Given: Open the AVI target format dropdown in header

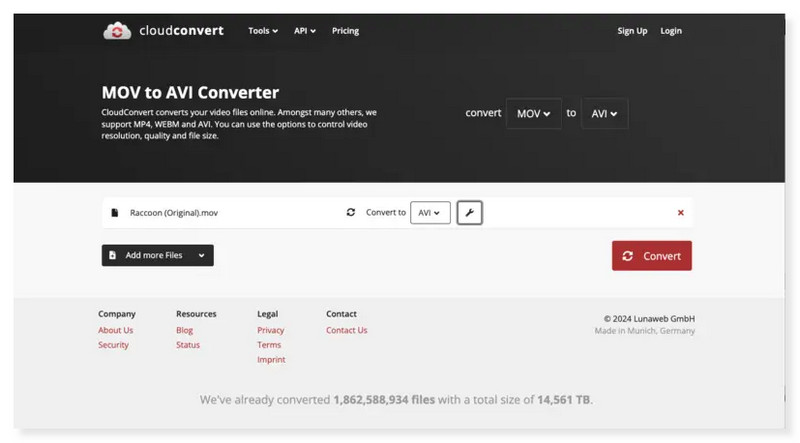Looking at the screenshot, I should pyautogui.click(x=605, y=113).
